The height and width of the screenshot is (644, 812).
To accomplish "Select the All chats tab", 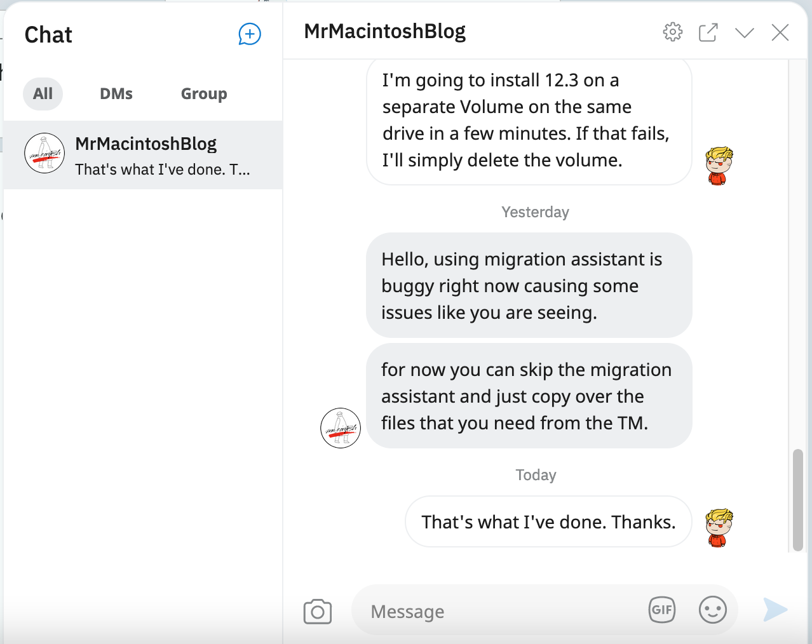I will click(43, 94).
